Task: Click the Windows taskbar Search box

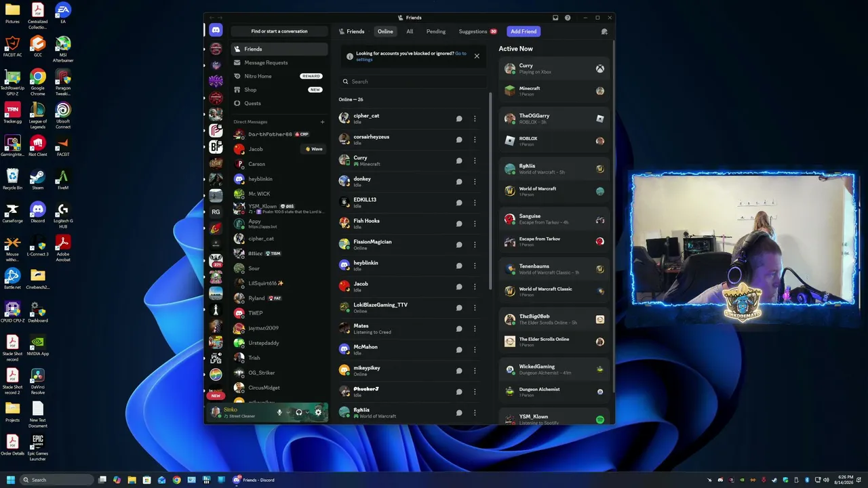Action: (x=57, y=480)
